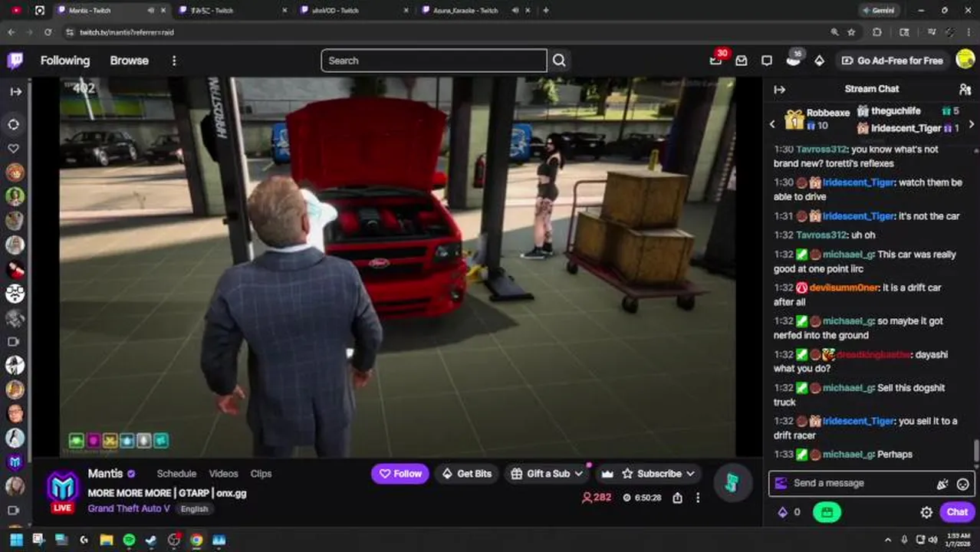The image size is (980, 552).
Task: Show hidden system tray icons chevron
Action: pyautogui.click(x=888, y=540)
